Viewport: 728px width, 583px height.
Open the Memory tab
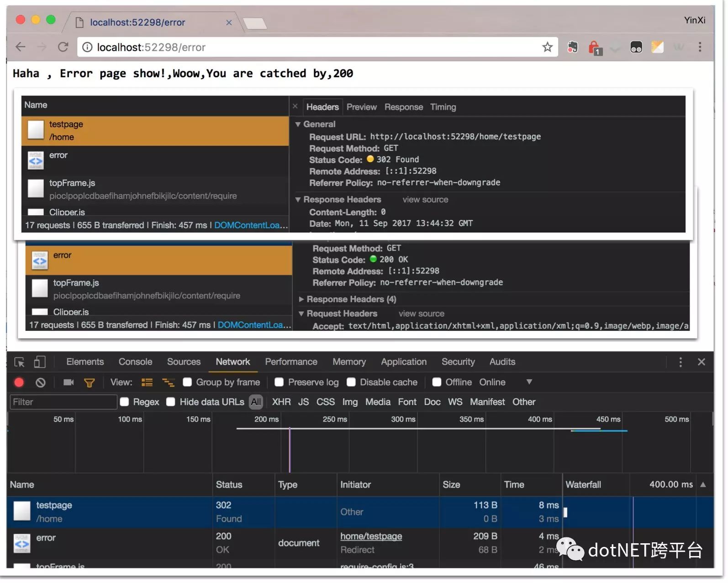[349, 362]
